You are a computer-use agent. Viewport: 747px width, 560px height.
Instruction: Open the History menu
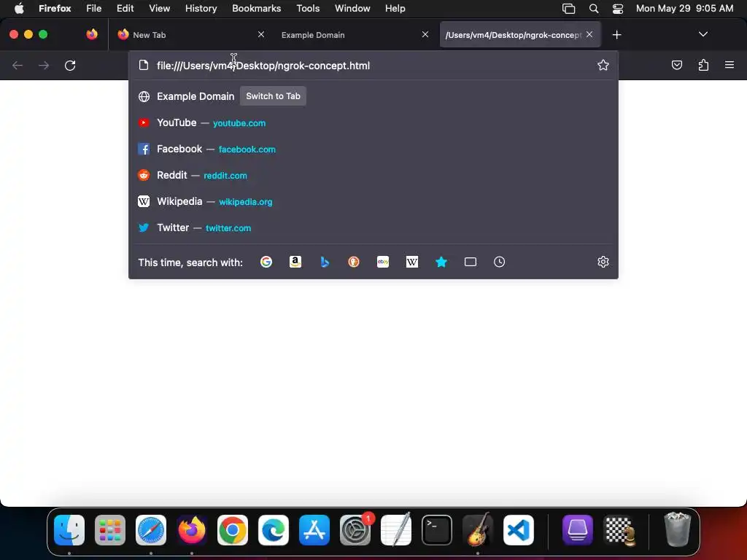tap(201, 9)
